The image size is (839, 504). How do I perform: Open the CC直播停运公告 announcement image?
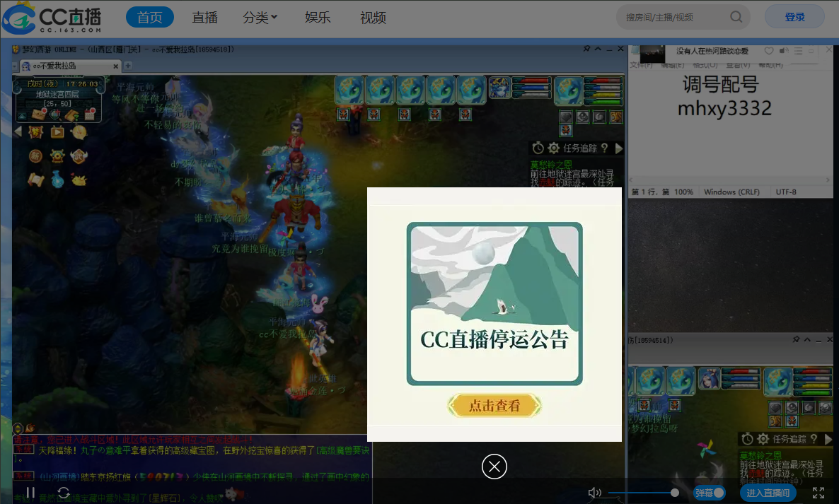(494, 303)
